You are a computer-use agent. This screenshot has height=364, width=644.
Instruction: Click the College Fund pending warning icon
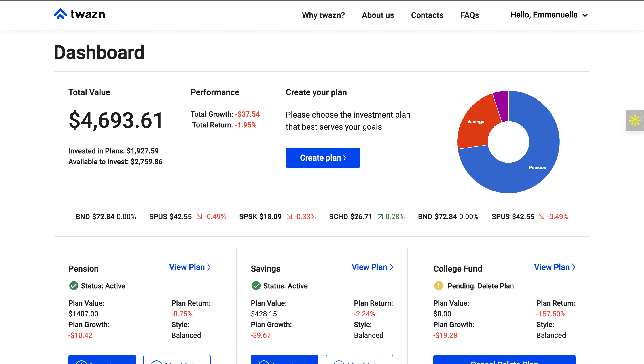[x=439, y=286]
